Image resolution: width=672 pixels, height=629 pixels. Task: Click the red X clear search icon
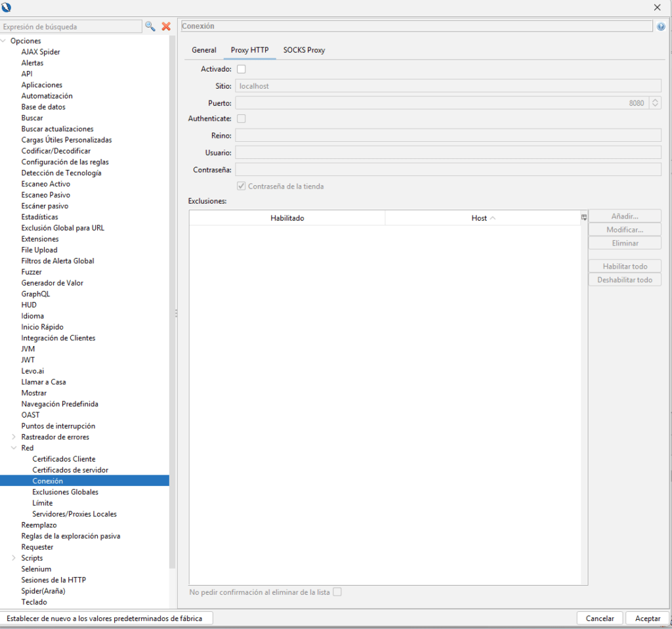tap(166, 26)
